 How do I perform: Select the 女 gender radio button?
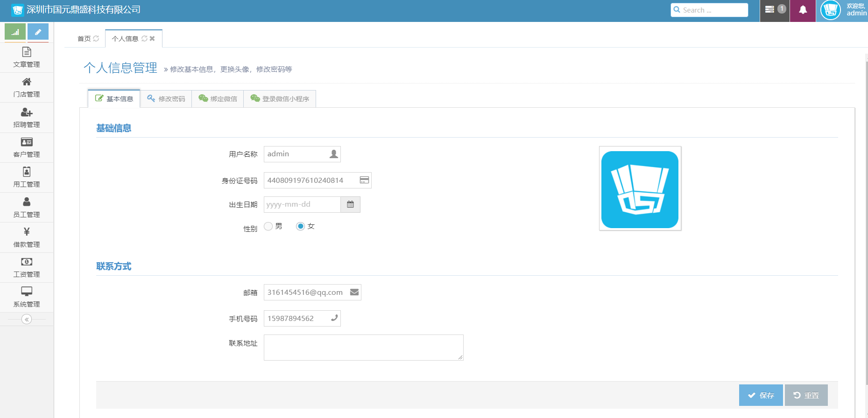[301, 226]
